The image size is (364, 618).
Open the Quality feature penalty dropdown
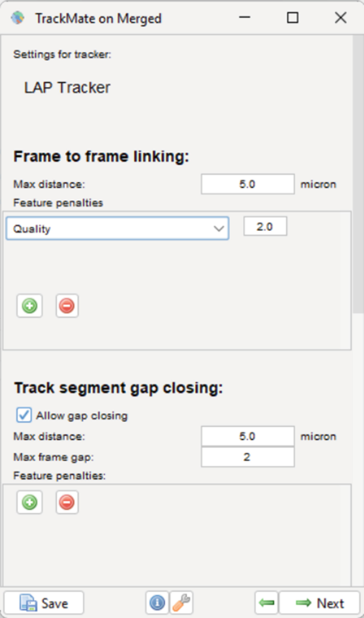(117, 228)
